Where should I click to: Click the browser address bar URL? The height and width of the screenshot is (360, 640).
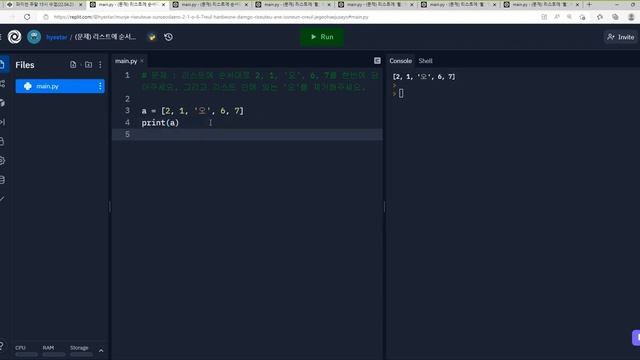(211, 17)
